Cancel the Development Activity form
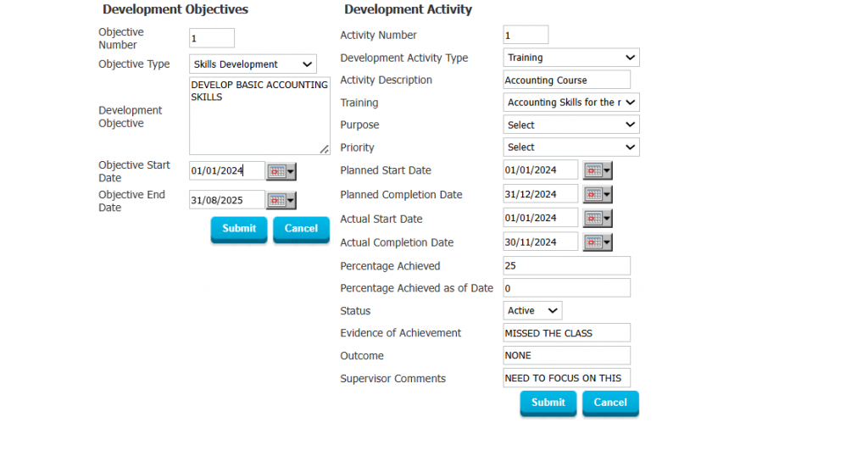 pyautogui.click(x=610, y=403)
